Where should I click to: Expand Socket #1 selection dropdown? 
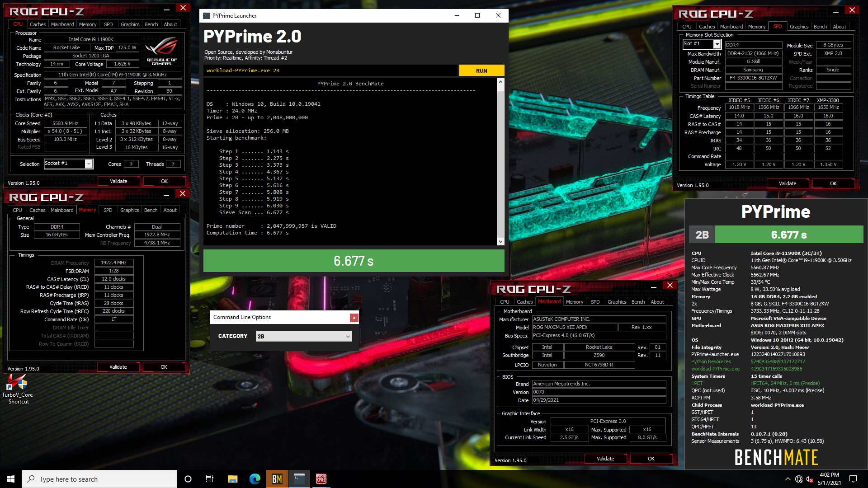pos(89,164)
